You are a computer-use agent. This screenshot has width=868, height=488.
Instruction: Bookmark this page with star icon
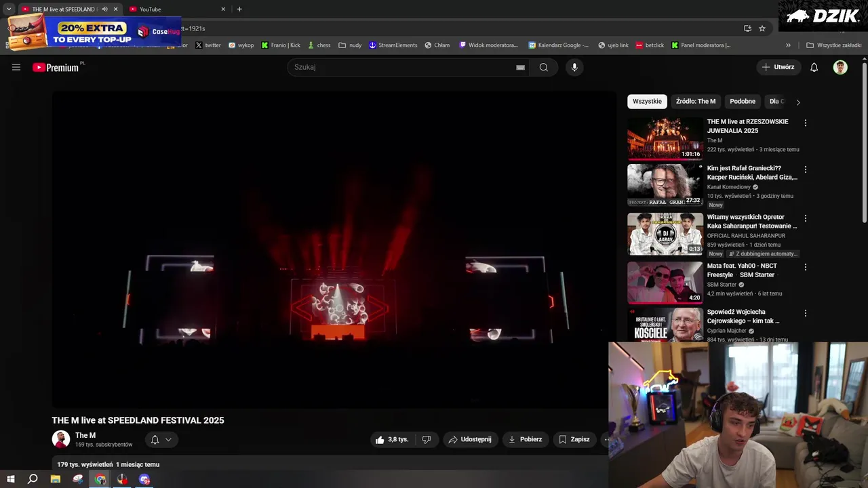pos(762,28)
